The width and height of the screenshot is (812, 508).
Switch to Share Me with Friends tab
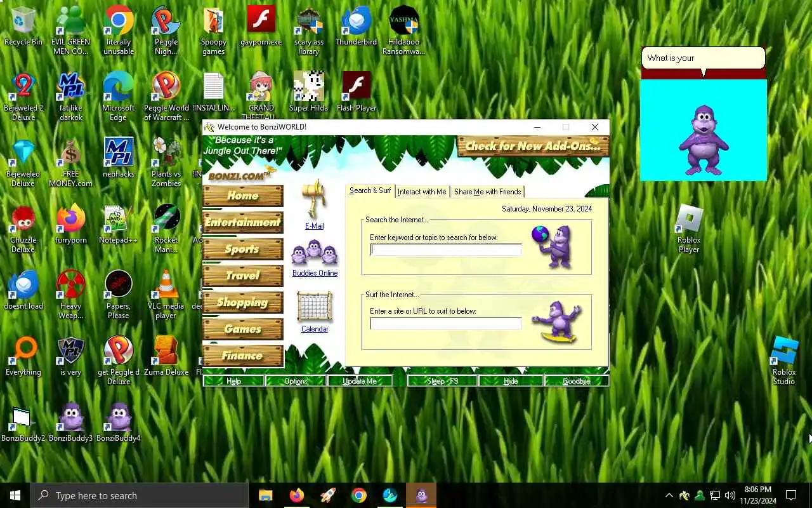click(x=487, y=192)
